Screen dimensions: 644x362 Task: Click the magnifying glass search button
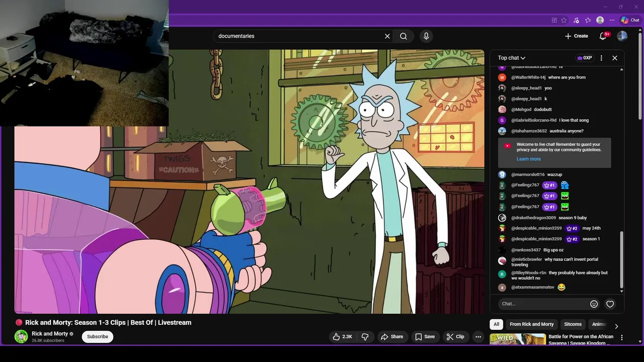404,36
